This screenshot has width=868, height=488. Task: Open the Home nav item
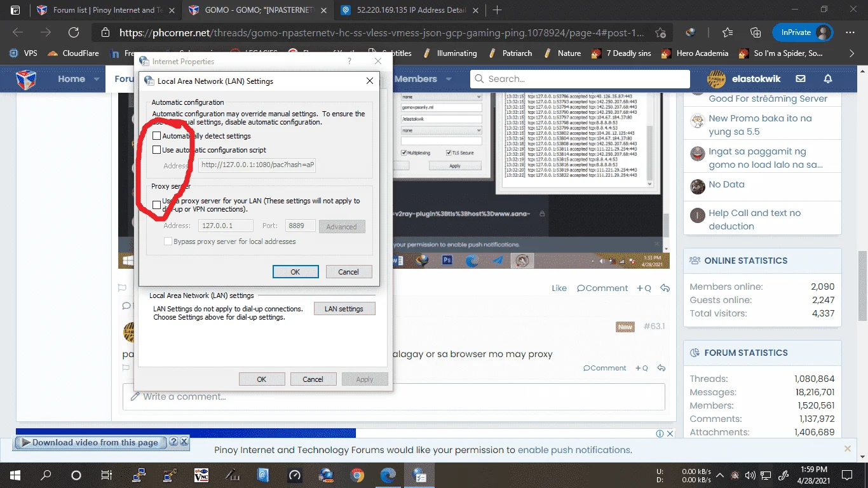pyautogui.click(x=71, y=79)
